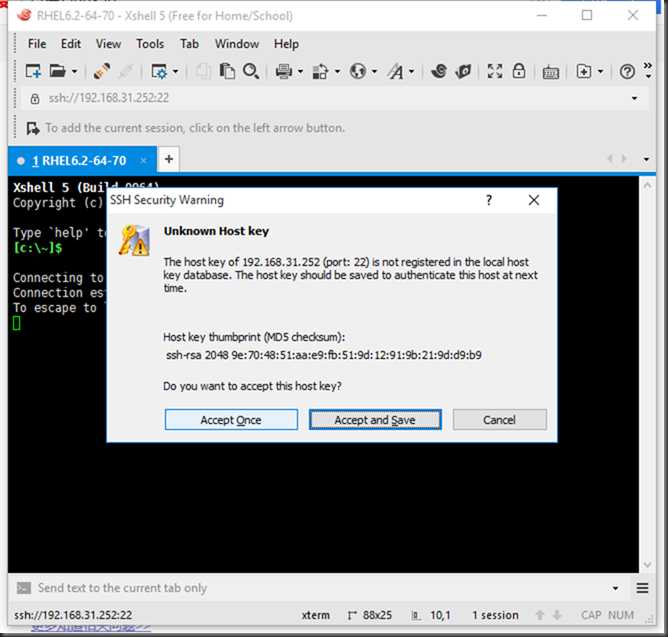Image resolution: width=668 pixels, height=637 pixels.
Task: Open the Tools menu
Action: tap(150, 44)
